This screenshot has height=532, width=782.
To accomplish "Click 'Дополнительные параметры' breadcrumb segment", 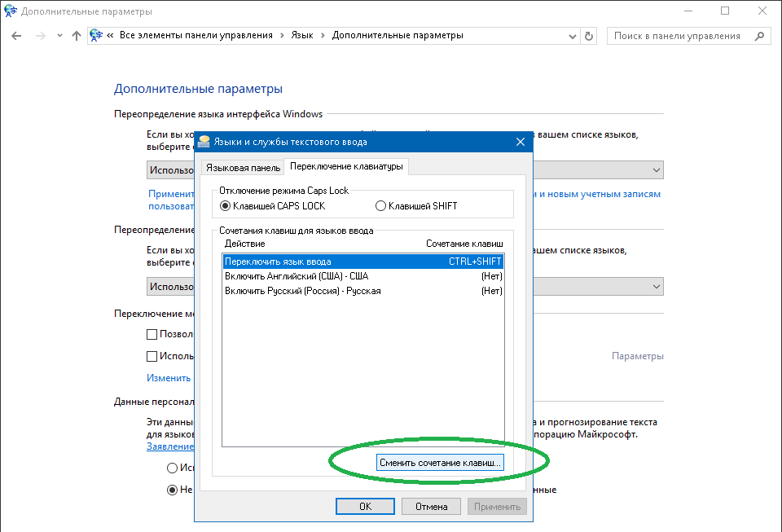I will click(x=398, y=35).
